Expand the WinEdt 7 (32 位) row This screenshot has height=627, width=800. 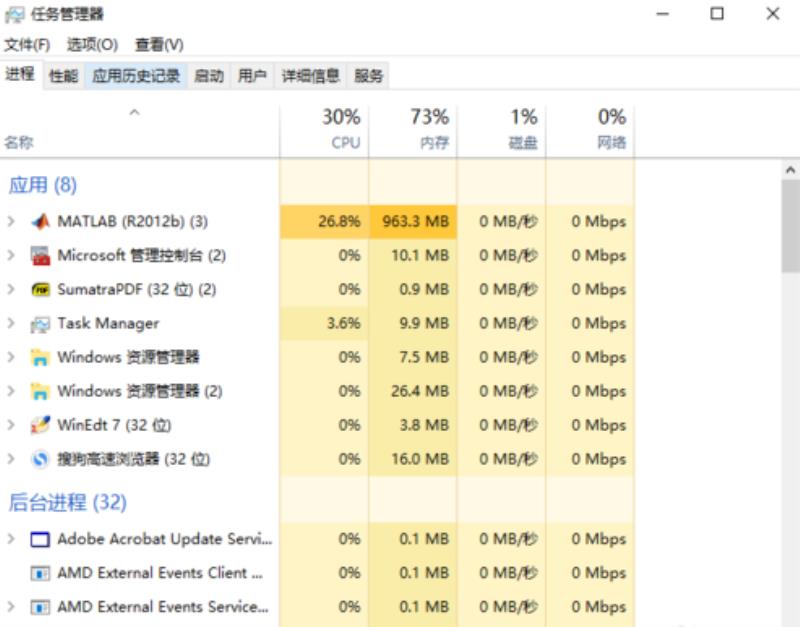pos(11,425)
